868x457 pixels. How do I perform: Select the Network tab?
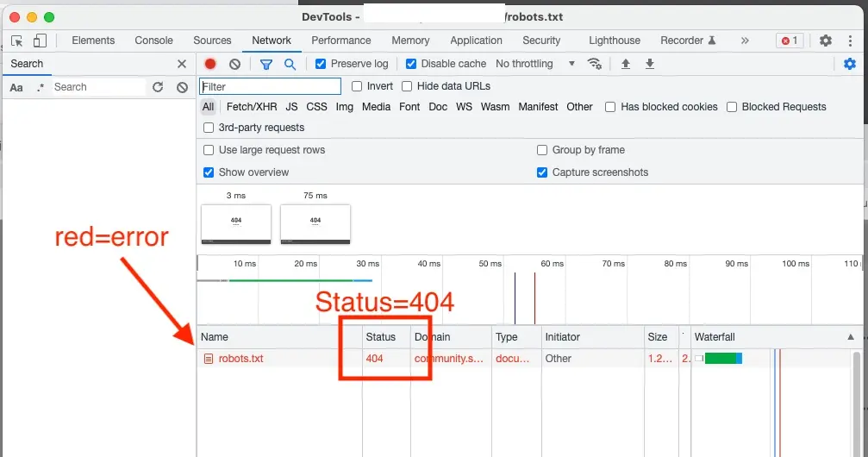272,41
